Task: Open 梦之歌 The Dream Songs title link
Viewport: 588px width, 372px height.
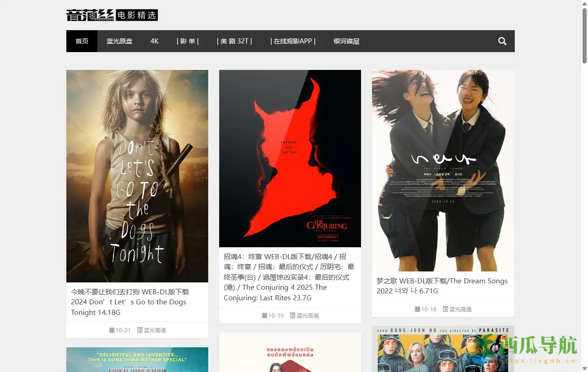Action: pyautogui.click(x=442, y=286)
